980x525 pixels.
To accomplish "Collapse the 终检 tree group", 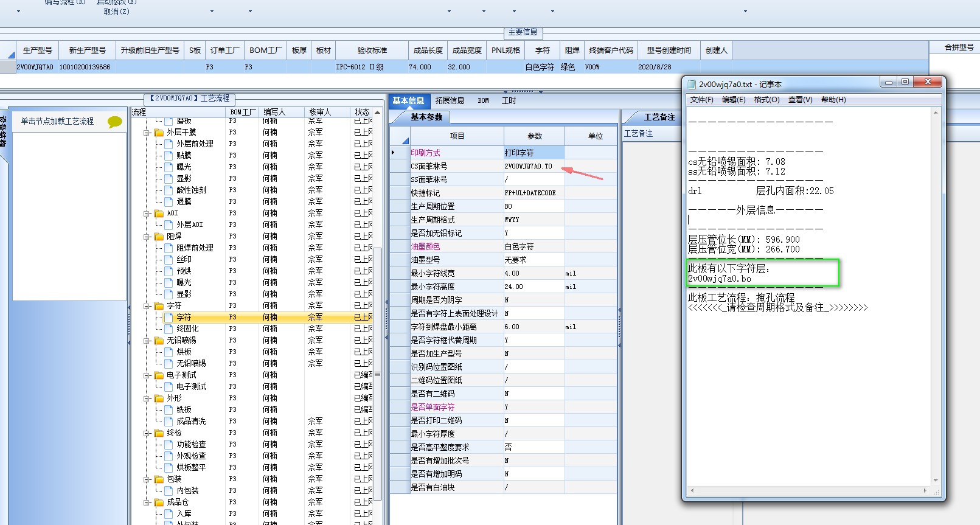I will 147,433.
